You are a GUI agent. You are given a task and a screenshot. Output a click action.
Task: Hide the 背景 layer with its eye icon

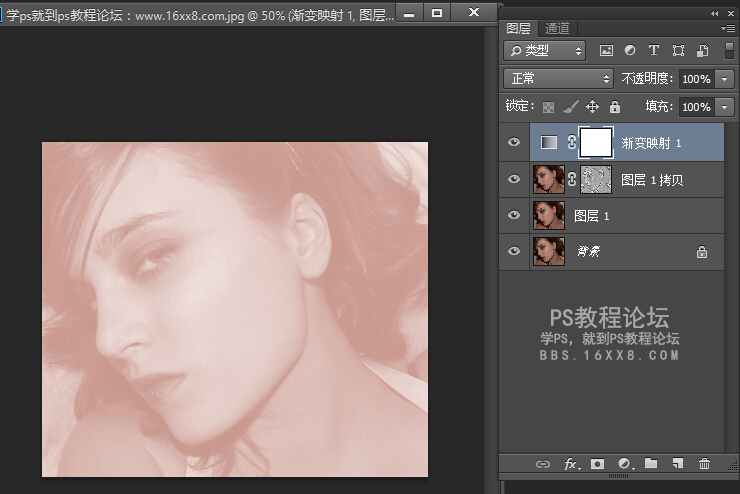tap(514, 253)
